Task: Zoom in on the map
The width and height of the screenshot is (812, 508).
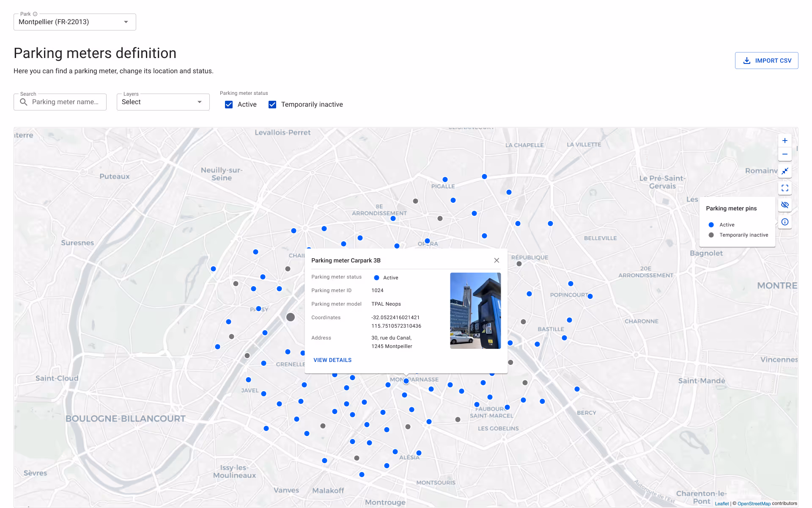Action: 785,141
